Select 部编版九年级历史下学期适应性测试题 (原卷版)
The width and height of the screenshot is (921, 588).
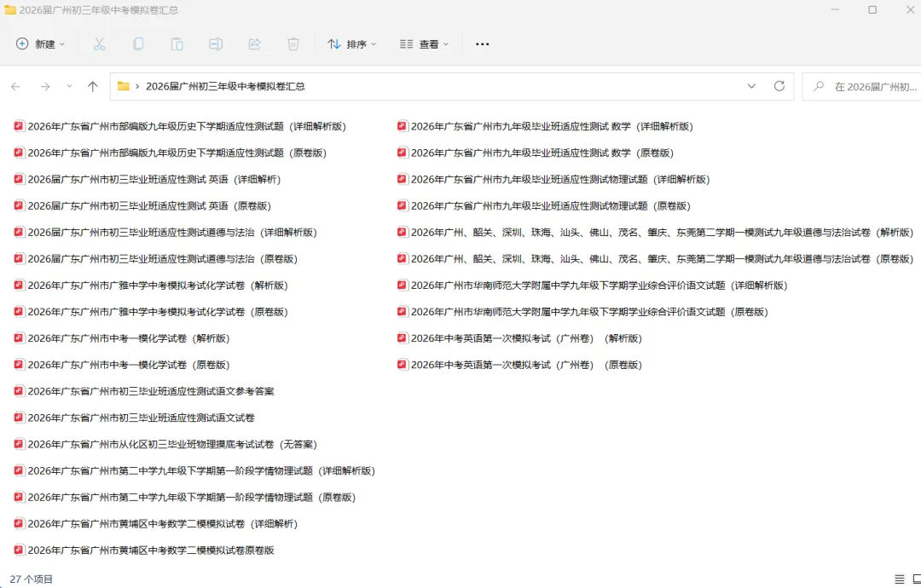tap(171, 153)
